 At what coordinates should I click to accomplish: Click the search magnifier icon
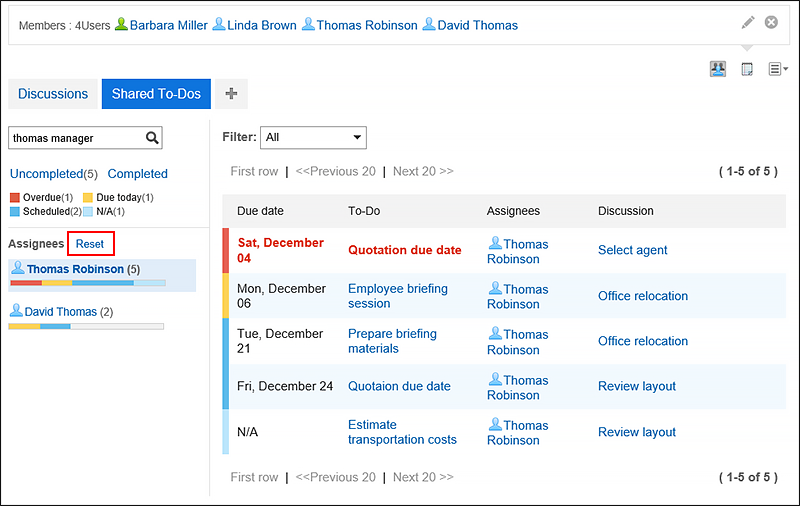click(152, 138)
